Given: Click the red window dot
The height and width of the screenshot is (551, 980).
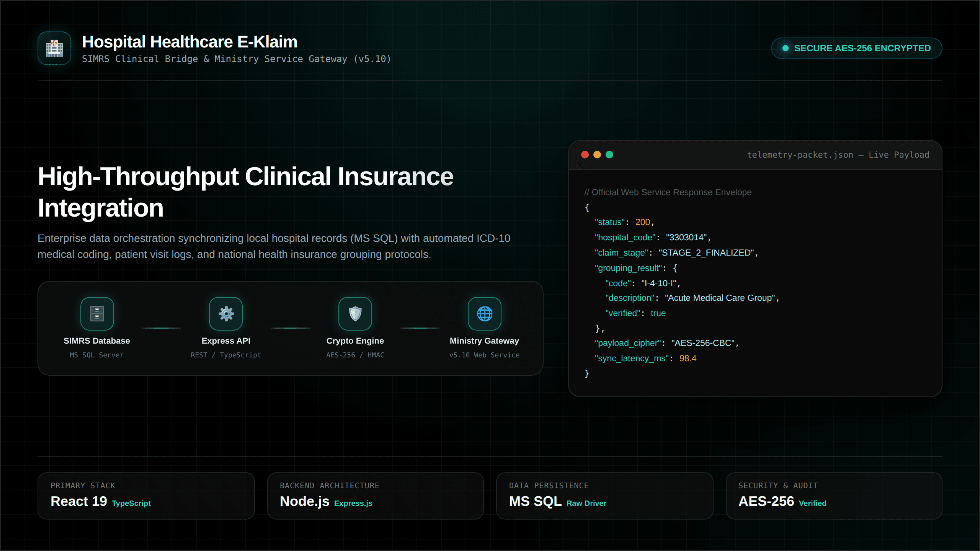Looking at the screenshot, I should tap(585, 155).
